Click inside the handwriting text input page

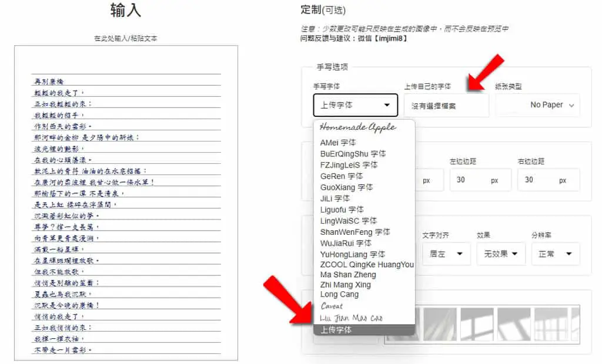(x=126, y=203)
